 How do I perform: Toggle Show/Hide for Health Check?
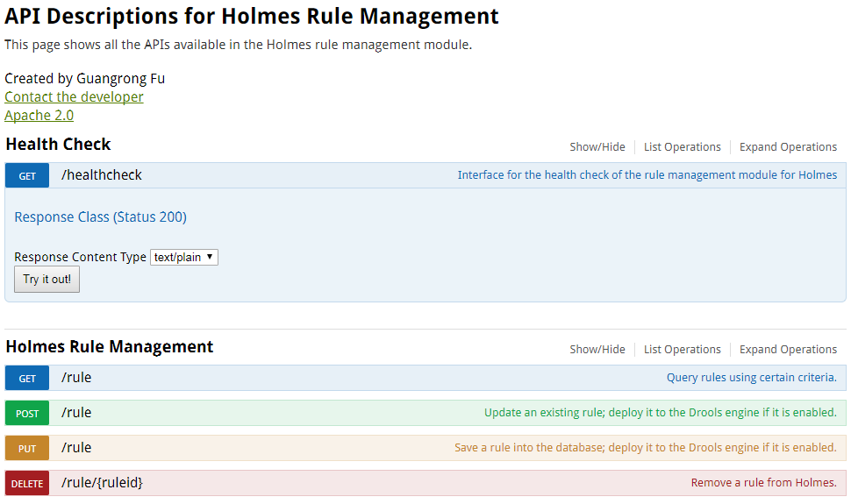[597, 147]
